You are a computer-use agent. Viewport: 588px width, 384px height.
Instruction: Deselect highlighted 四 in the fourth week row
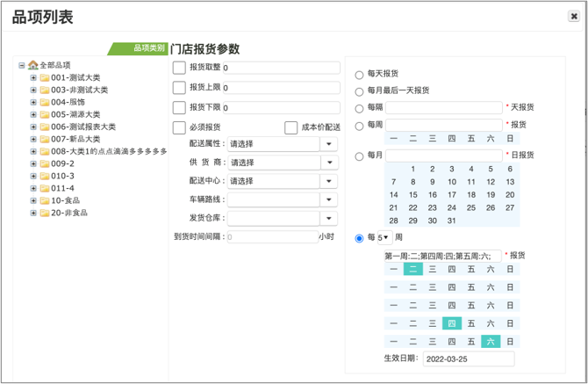coord(451,323)
